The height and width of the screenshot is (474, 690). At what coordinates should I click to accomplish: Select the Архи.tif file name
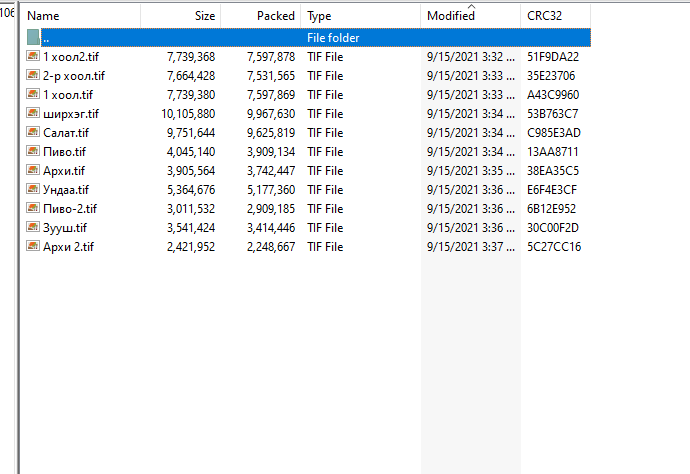point(64,171)
